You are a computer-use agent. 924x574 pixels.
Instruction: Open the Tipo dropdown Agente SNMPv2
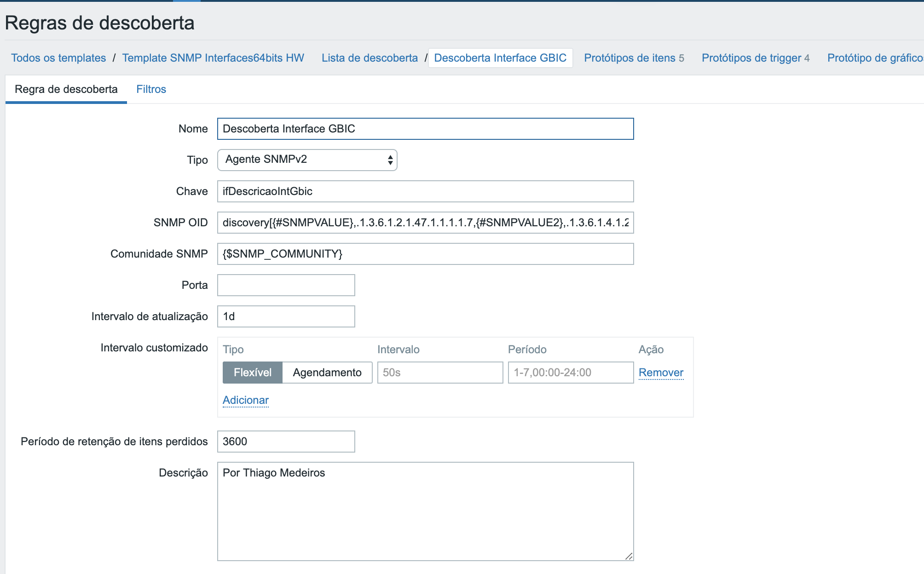[307, 160]
